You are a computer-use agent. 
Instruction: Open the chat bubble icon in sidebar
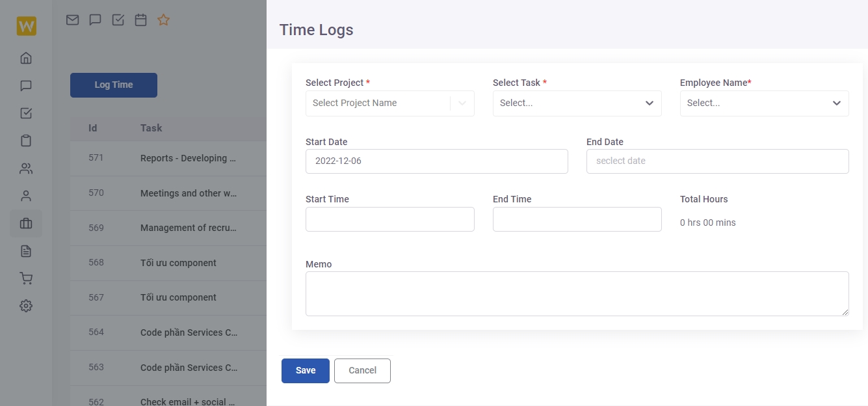point(26,85)
